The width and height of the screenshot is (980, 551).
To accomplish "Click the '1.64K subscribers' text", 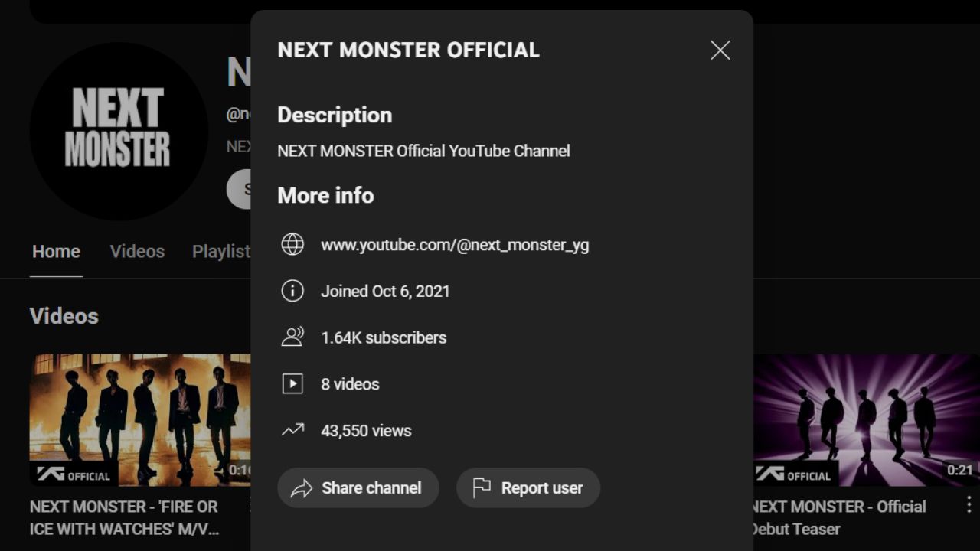I will click(x=384, y=337).
